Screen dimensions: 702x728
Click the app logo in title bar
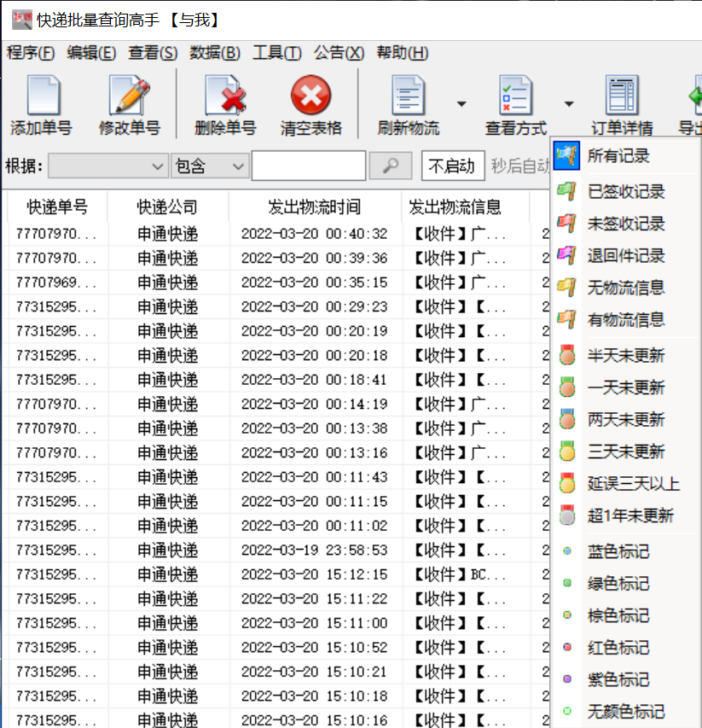(x=22, y=20)
